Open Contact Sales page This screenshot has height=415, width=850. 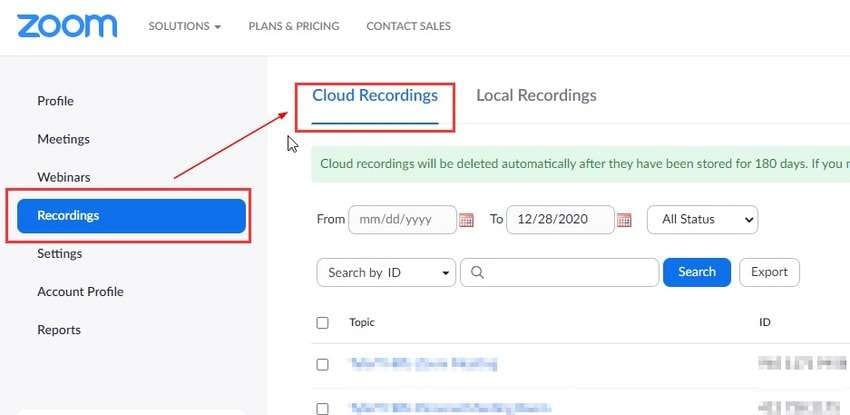coord(408,26)
